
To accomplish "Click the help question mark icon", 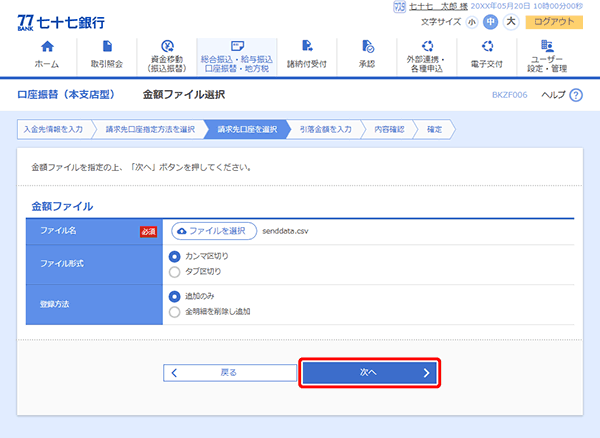I will 576,95.
